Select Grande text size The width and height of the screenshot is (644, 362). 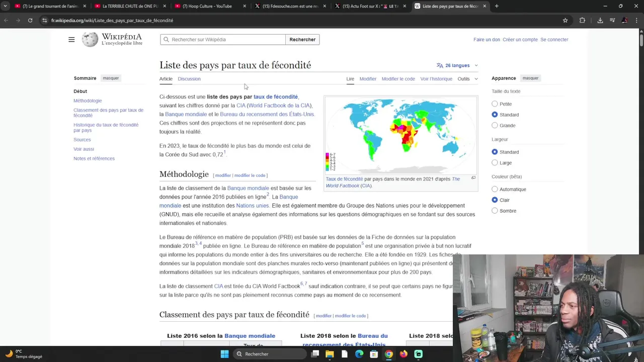point(495,125)
